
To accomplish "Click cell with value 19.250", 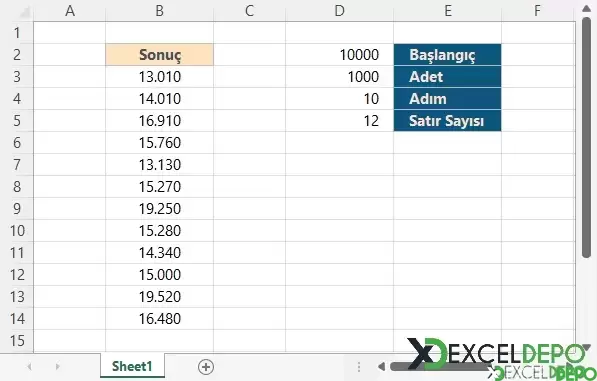I will (x=160, y=209).
